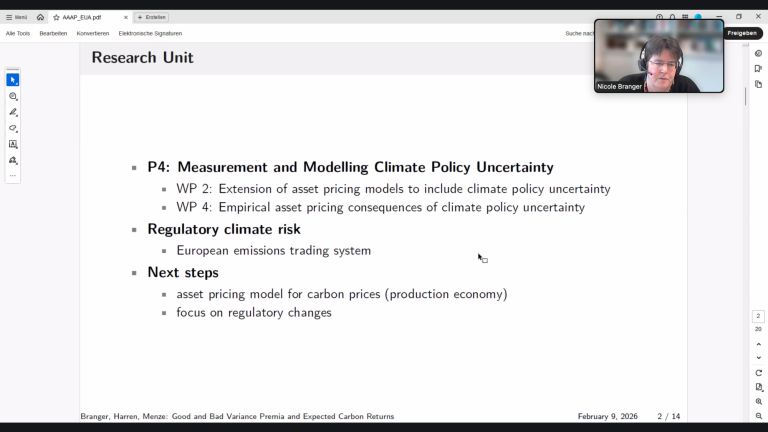This screenshot has width=768, height=432.
Task: Zoom in using magnifier plus icon
Action: coord(759,402)
